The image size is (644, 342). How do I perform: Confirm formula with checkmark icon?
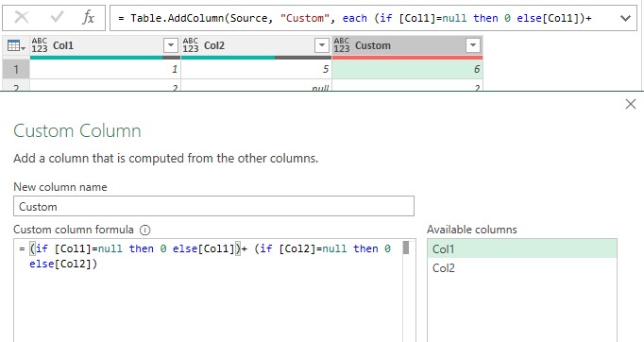(x=57, y=17)
